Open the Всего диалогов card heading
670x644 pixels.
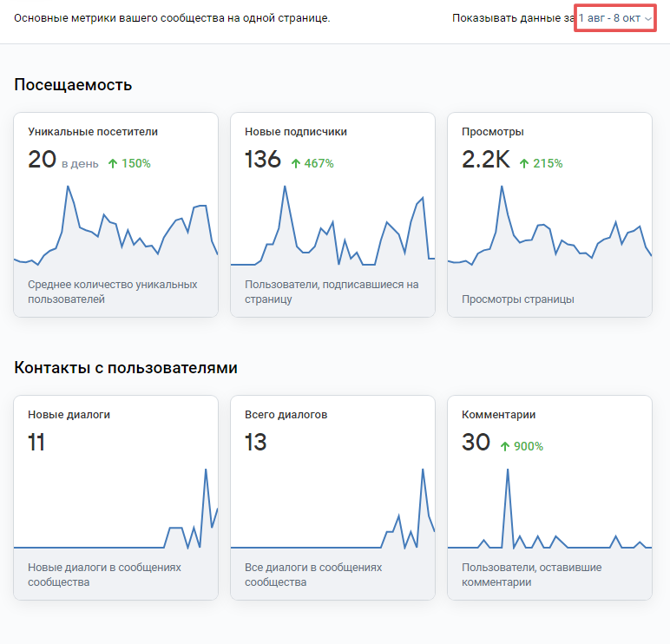pyautogui.click(x=286, y=415)
